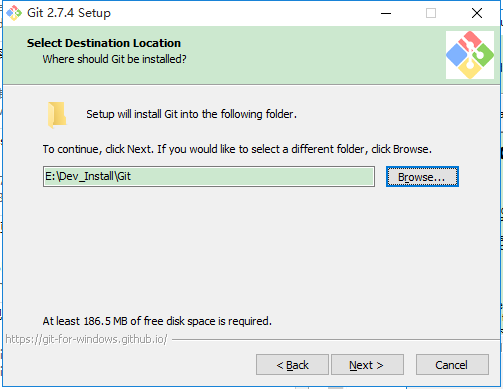Go to the previous step with Back
Image resolution: width=503 pixels, height=389 pixels.
[292, 365]
